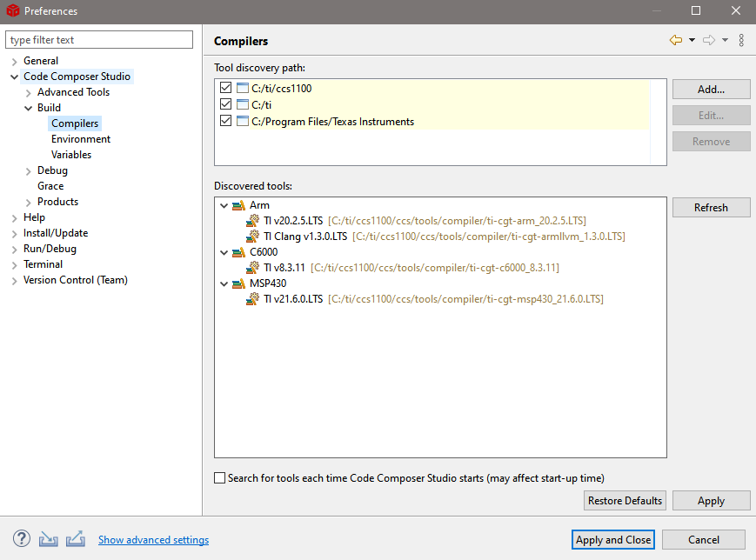Click the help question mark icon

22,539
